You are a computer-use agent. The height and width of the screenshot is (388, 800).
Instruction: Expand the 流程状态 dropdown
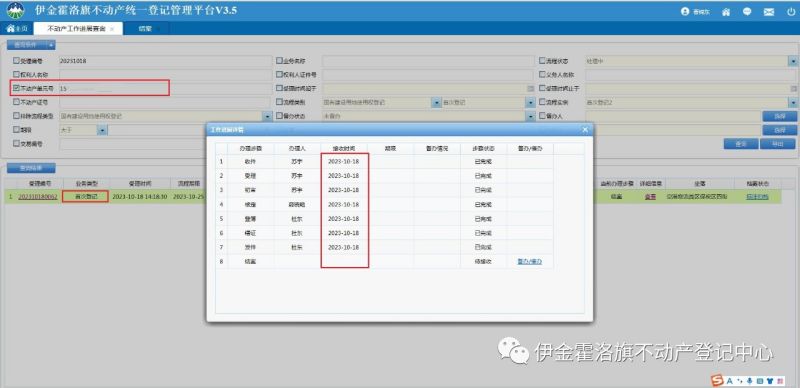(793, 61)
